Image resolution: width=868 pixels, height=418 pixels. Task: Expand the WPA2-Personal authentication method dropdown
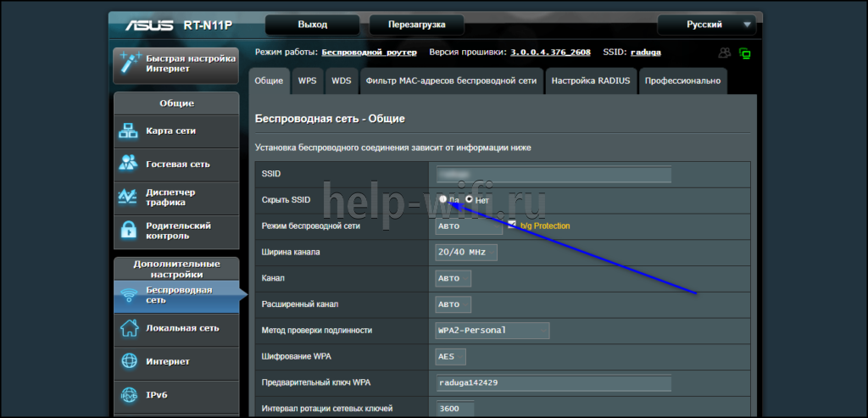[492, 331]
